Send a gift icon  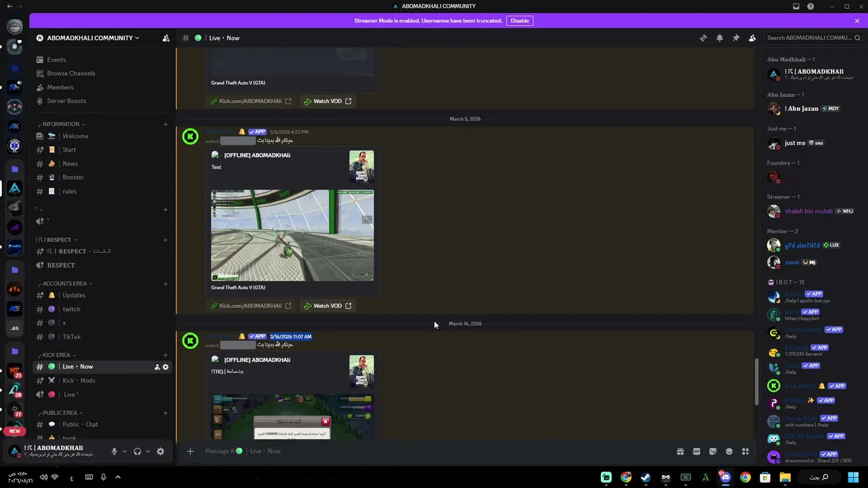point(680,451)
